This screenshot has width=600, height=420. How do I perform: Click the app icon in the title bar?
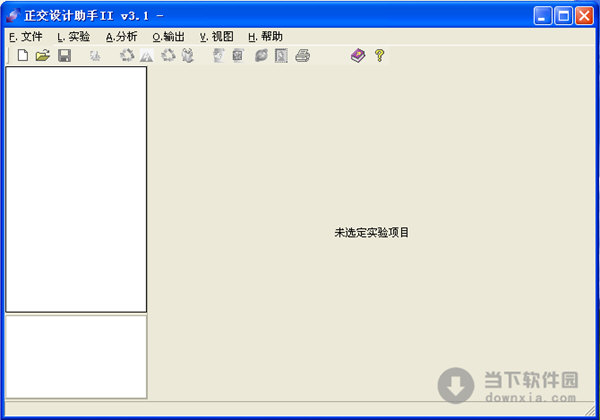(13, 16)
